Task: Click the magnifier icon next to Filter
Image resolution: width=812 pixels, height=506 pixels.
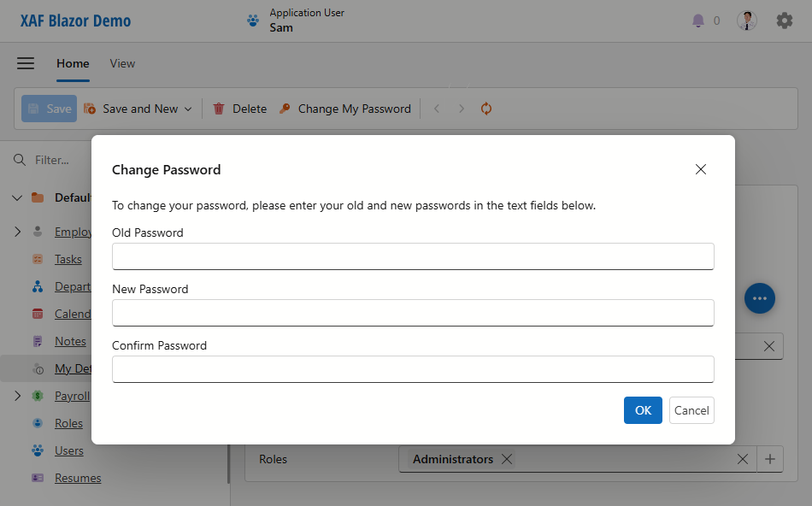Action: pyautogui.click(x=19, y=160)
